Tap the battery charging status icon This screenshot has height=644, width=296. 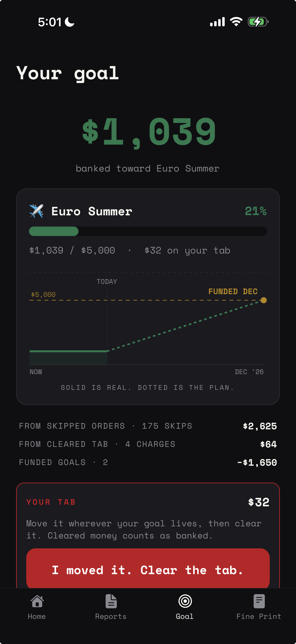coord(258,22)
